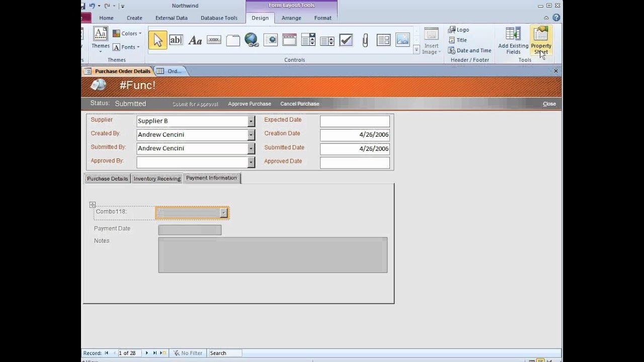Open the Combo118 dropdown arrow

[224, 213]
